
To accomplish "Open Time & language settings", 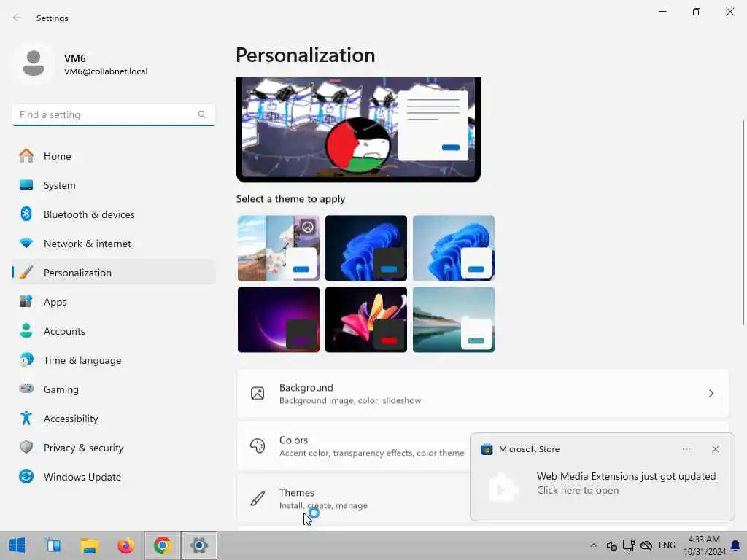I will click(x=114, y=359).
